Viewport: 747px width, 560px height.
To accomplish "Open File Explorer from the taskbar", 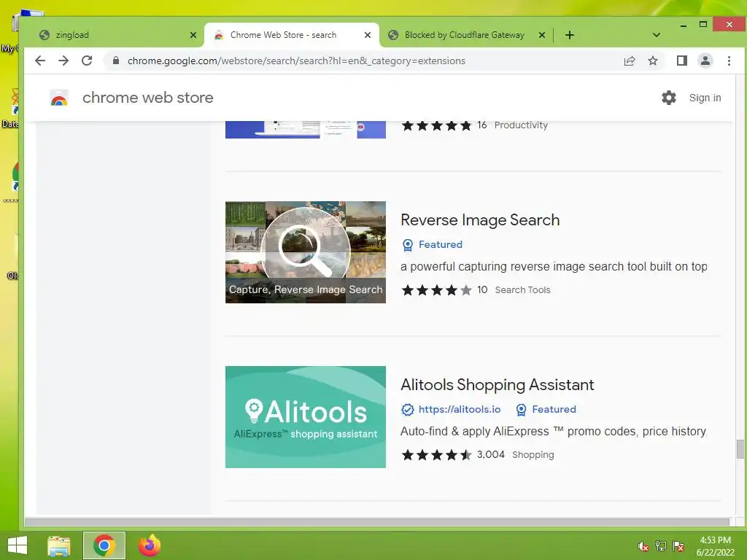I will [59, 545].
